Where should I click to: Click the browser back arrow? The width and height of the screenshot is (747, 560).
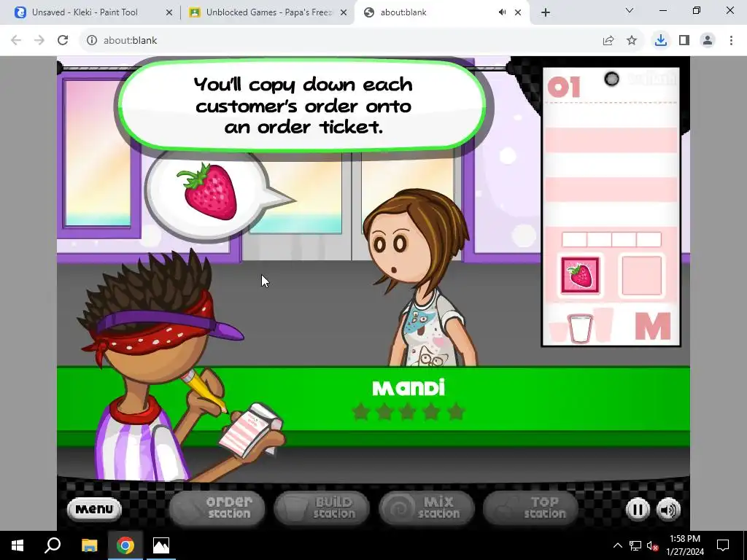tap(16, 41)
